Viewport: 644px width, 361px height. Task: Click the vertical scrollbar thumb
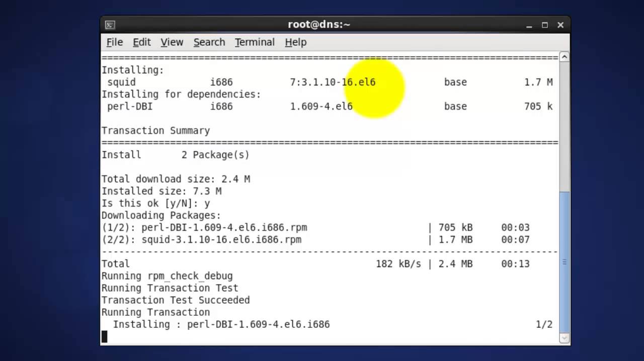pyautogui.click(x=565, y=262)
